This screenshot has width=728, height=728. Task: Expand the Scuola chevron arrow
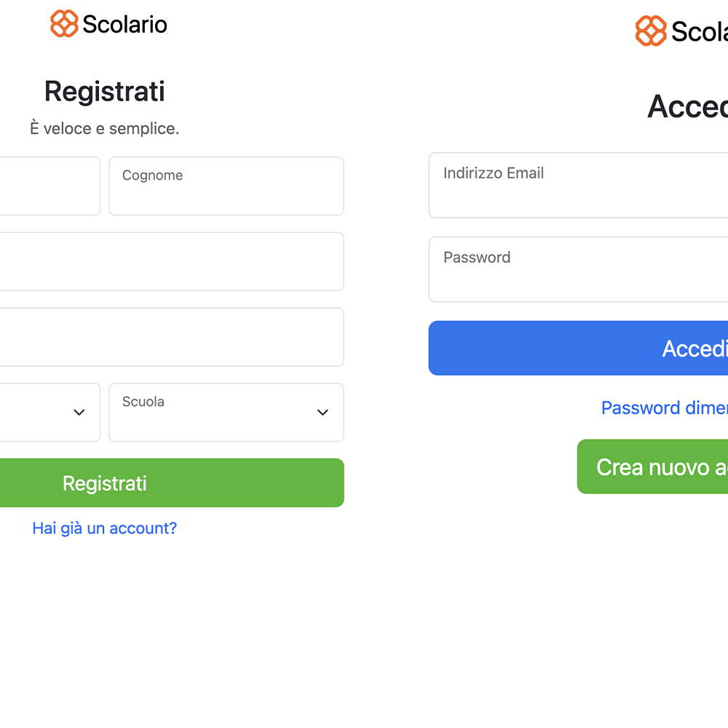[x=323, y=412]
